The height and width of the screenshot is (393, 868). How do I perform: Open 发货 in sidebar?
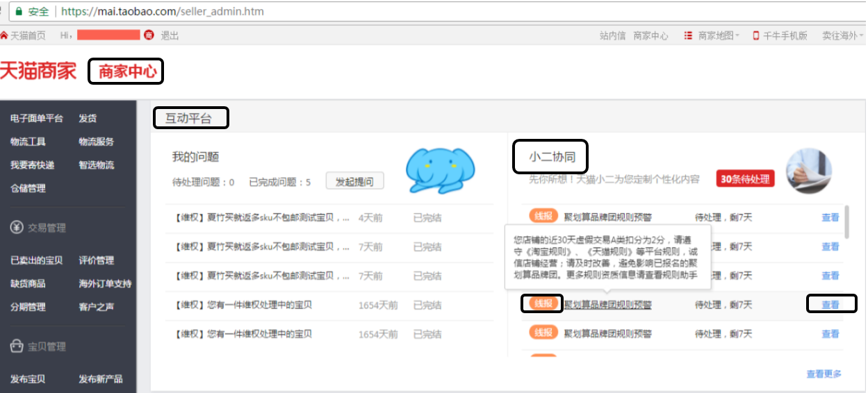tap(88, 119)
